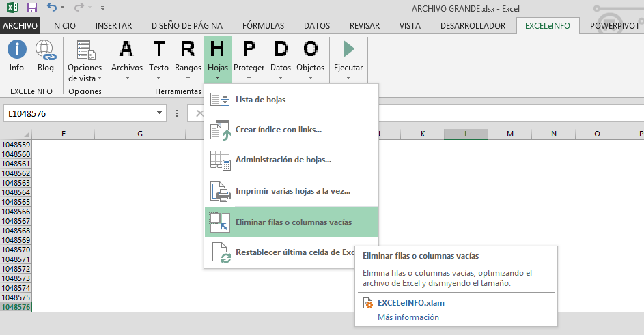Click the Info icon in EXCELeINFO group
644x335 pixels.
[16, 50]
